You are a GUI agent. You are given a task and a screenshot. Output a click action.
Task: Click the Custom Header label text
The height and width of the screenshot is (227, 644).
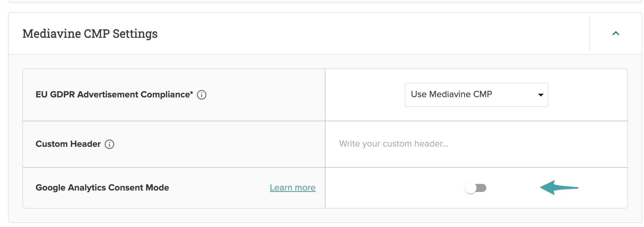tap(68, 144)
